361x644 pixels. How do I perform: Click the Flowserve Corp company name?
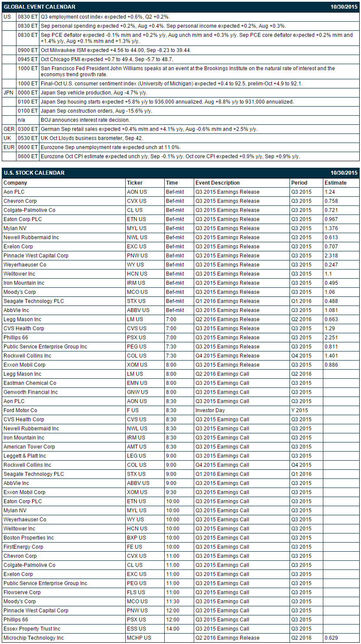click(22, 592)
